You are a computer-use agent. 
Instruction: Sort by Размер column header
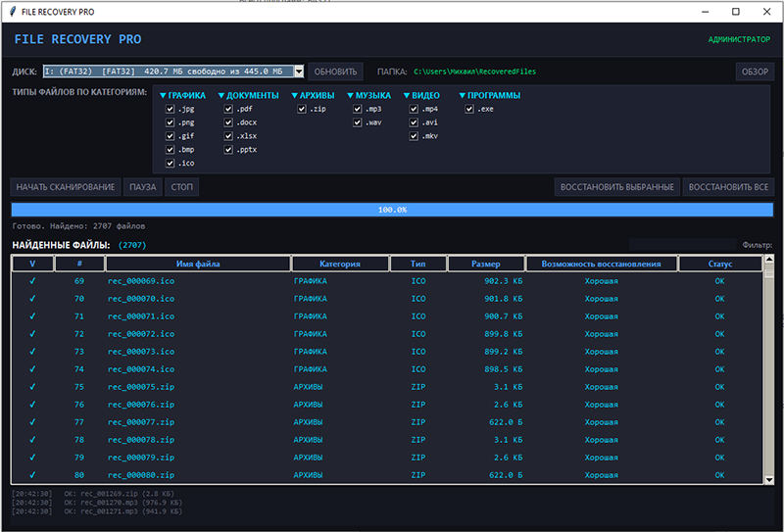click(x=486, y=264)
